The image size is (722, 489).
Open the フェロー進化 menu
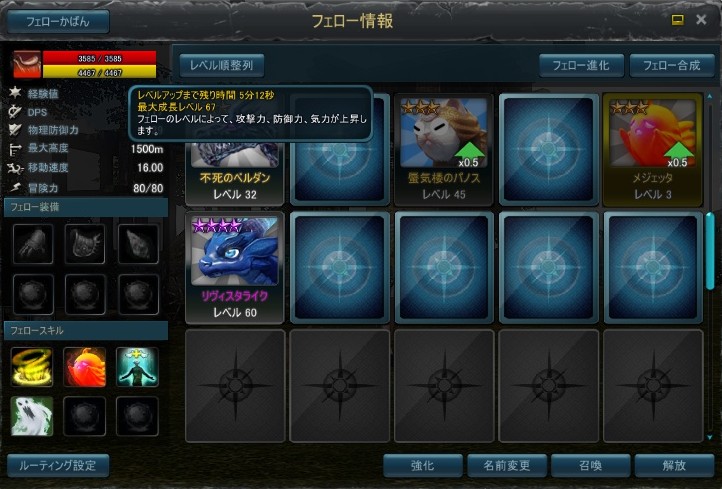tap(581, 65)
